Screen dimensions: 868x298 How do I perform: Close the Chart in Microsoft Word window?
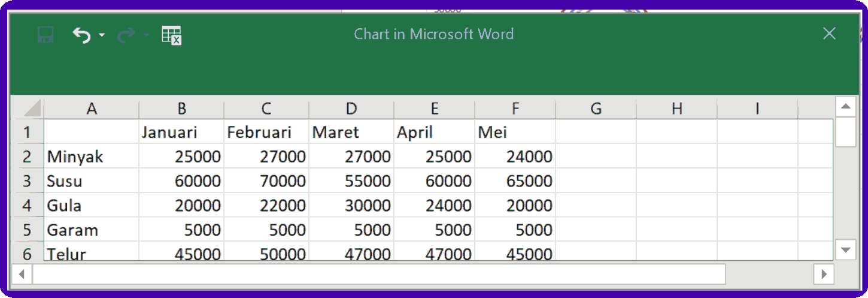tap(829, 34)
